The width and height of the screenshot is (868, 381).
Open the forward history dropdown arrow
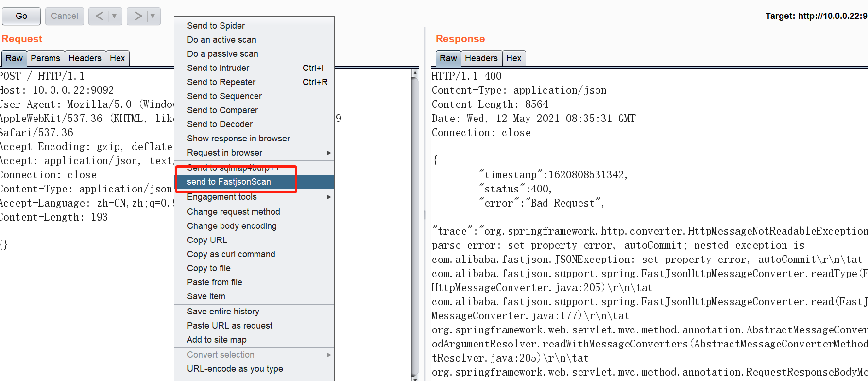(153, 16)
